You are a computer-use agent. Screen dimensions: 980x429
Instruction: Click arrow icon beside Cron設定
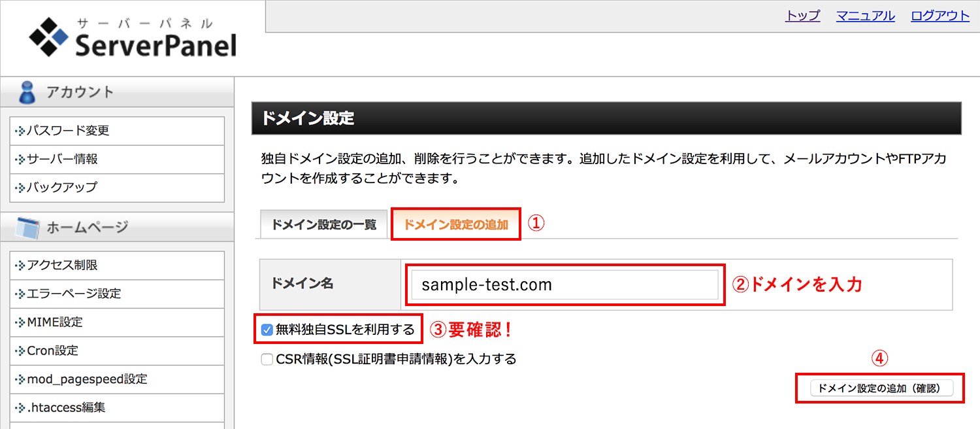point(20,351)
